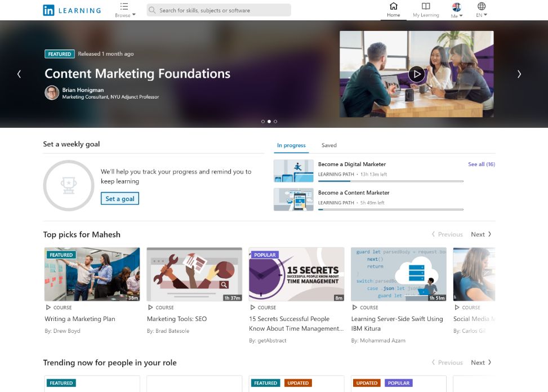Open My Learning book icon
The height and width of the screenshot is (392, 548).
tap(426, 7)
